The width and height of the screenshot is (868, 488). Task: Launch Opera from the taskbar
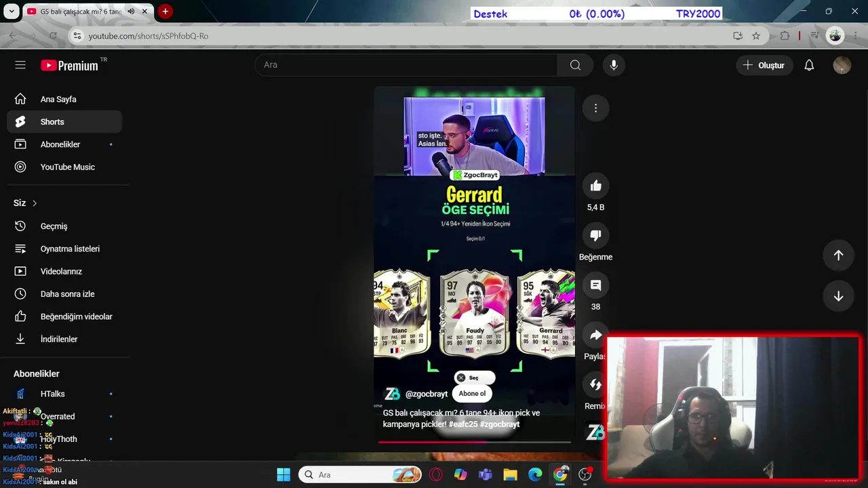coord(435,474)
